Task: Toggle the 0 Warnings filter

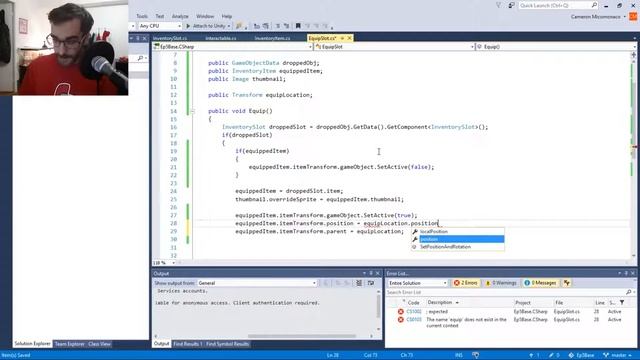Action: pos(501,283)
